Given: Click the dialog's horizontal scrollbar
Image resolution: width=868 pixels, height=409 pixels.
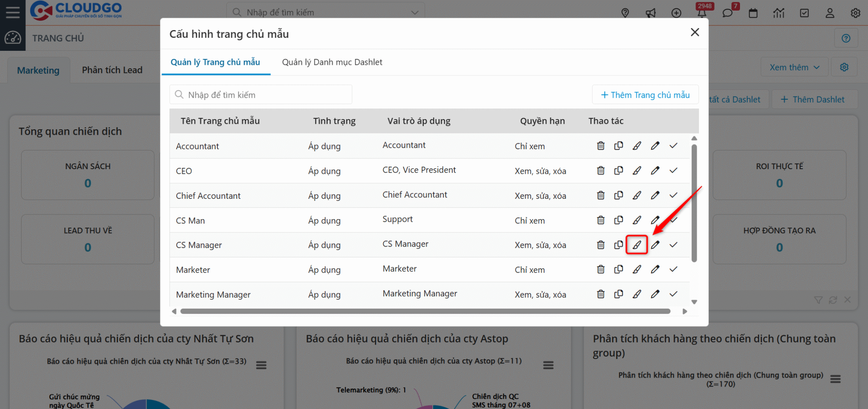Looking at the screenshot, I should click(425, 311).
